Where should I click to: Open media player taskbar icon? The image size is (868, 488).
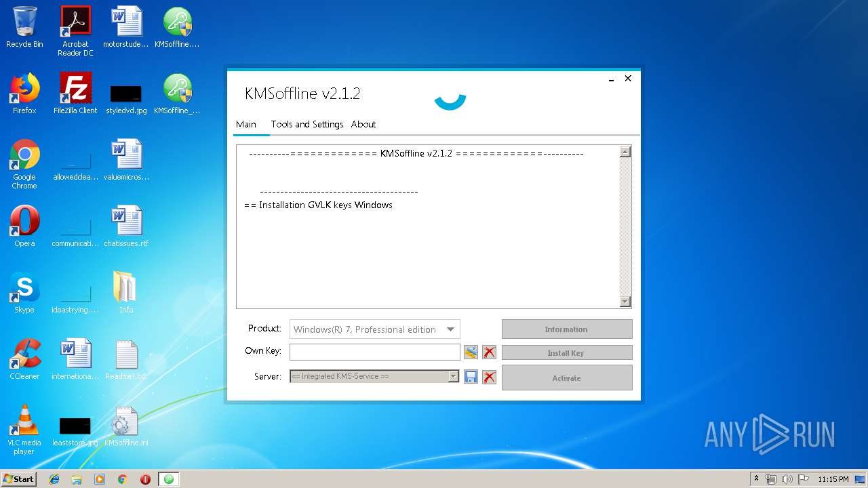(100, 479)
